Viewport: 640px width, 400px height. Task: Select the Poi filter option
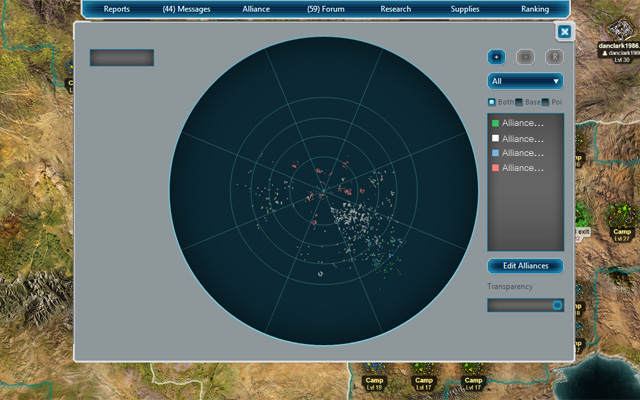coord(545,102)
